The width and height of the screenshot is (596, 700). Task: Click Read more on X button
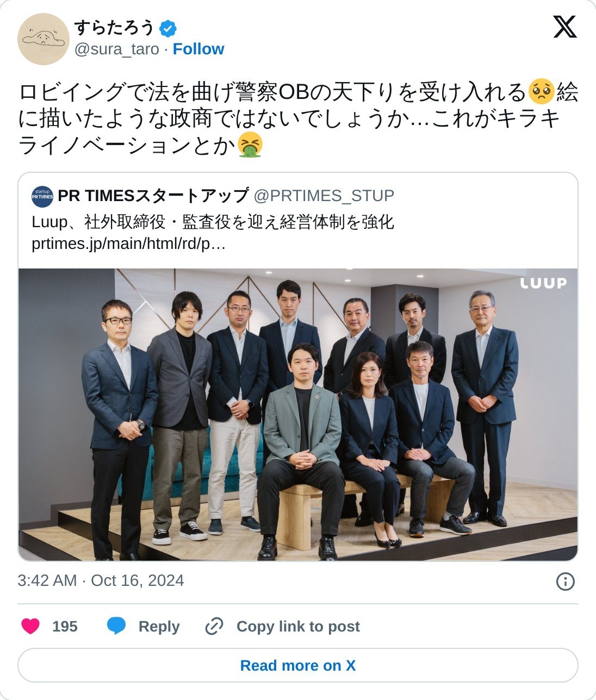pos(298,665)
